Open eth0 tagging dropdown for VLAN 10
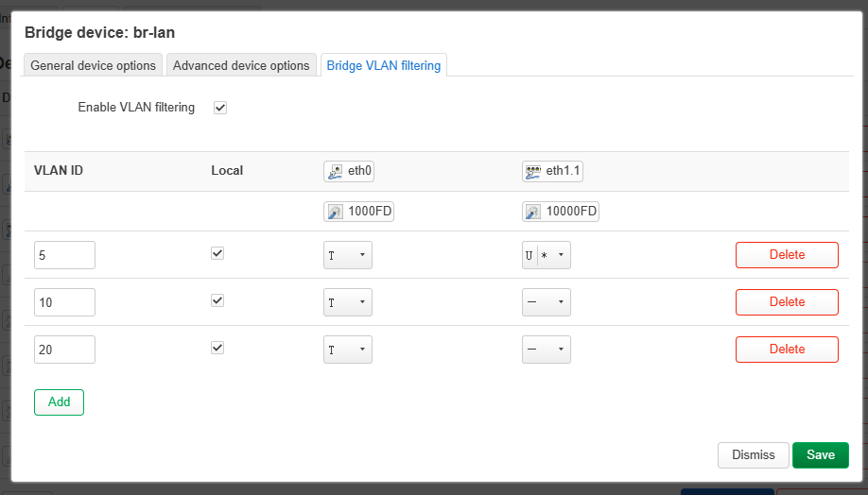 347,302
